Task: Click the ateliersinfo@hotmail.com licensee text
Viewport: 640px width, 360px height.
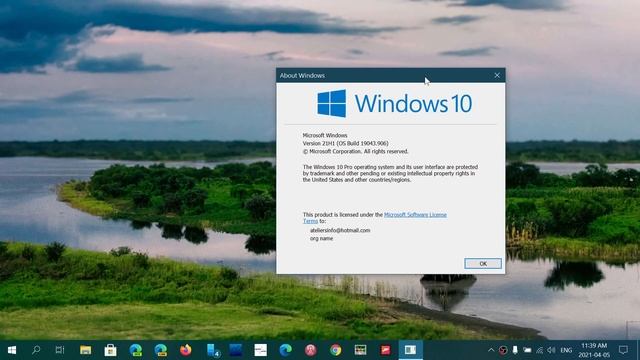Action: pos(340,230)
